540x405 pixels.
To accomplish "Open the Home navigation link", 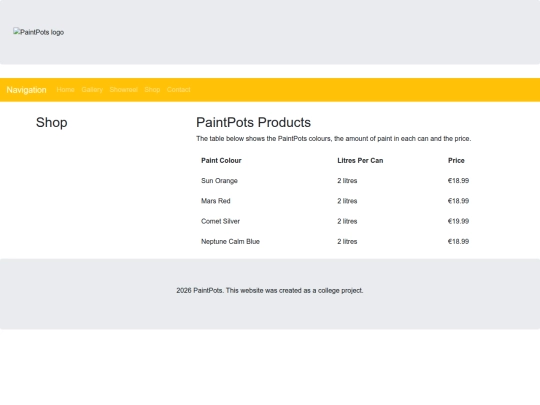I will click(65, 90).
